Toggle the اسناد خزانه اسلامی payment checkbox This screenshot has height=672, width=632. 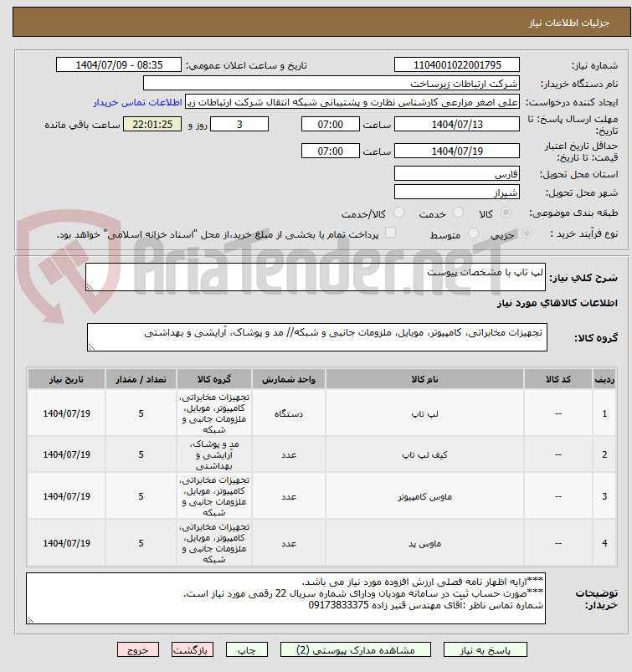[390, 233]
